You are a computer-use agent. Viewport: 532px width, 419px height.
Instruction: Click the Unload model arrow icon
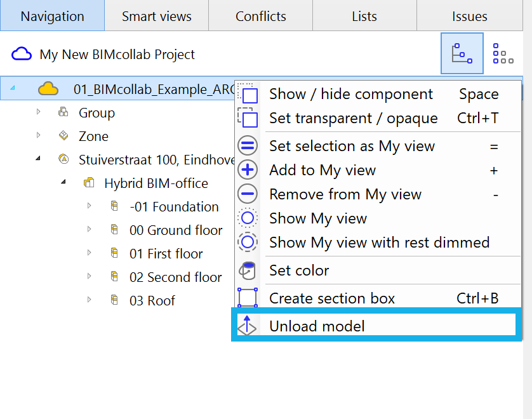247,325
